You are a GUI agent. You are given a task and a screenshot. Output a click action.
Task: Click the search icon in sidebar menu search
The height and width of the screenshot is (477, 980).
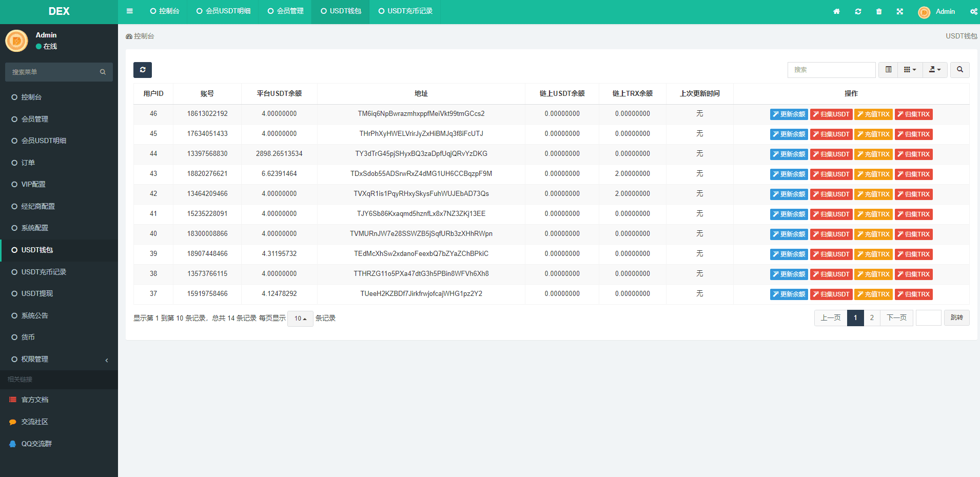click(x=103, y=72)
